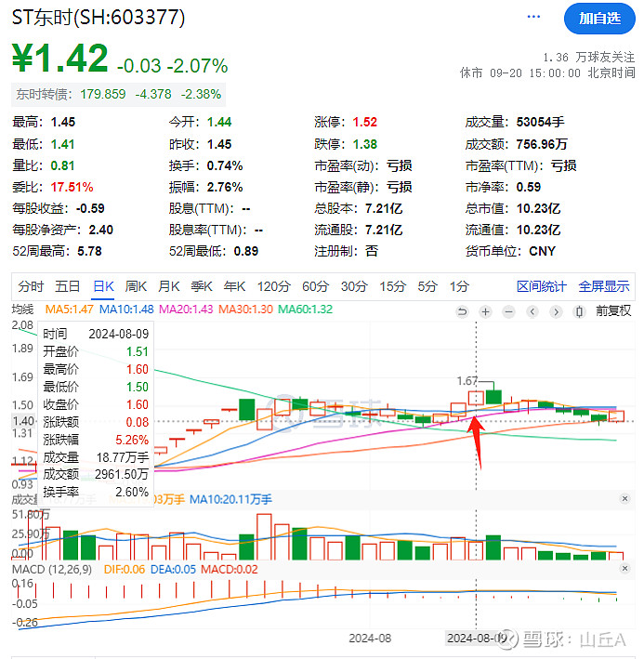Click MA30:1.30 moving average label
Screen dimensions: 644x659
point(245,310)
